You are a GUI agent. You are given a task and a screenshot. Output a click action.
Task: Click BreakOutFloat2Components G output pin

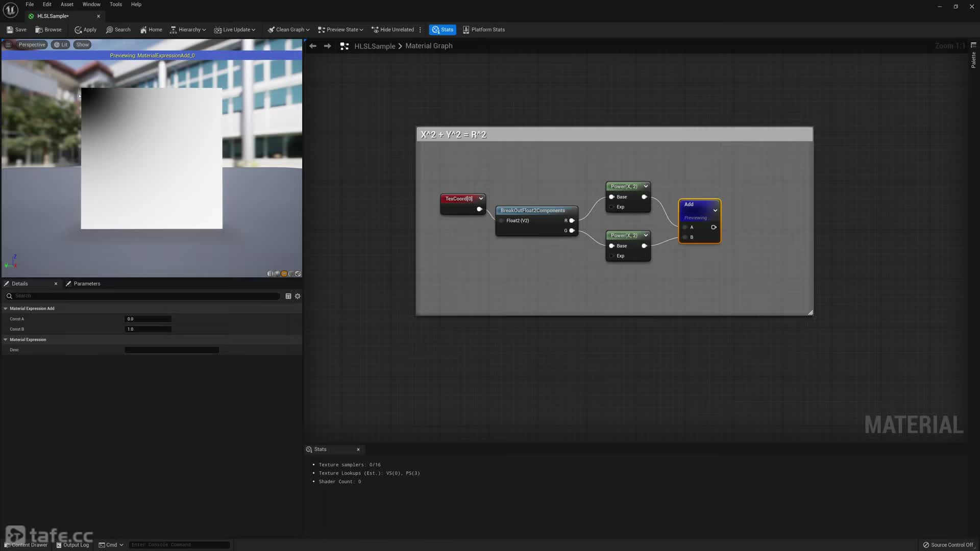572,231
